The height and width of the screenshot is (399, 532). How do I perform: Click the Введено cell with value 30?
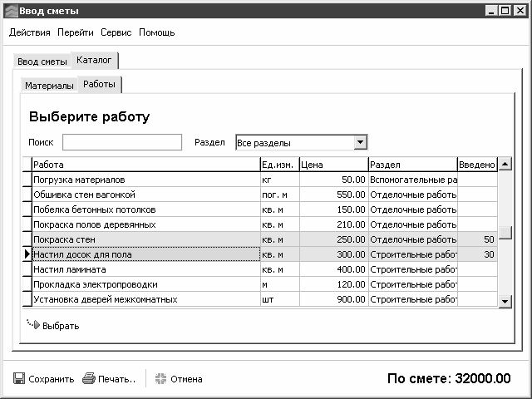point(477,254)
